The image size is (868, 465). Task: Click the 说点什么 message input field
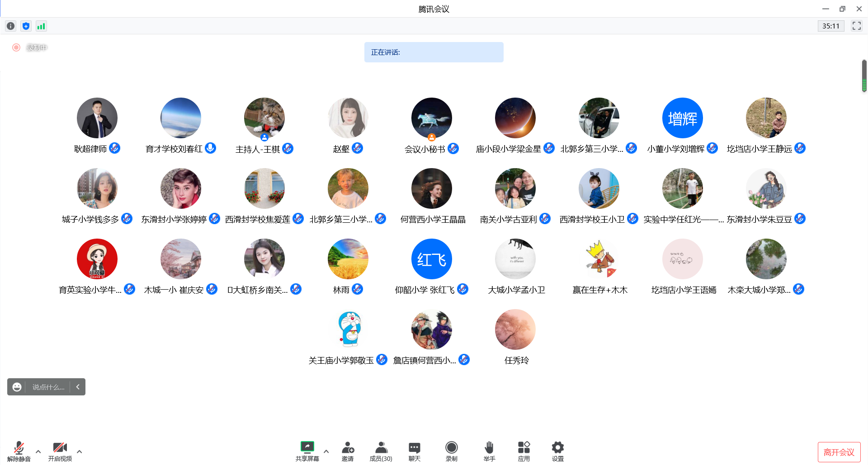(x=48, y=387)
